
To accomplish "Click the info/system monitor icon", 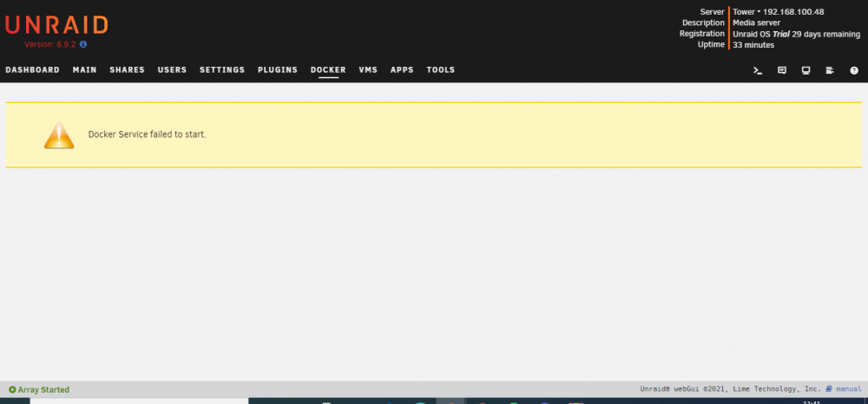I will [806, 70].
